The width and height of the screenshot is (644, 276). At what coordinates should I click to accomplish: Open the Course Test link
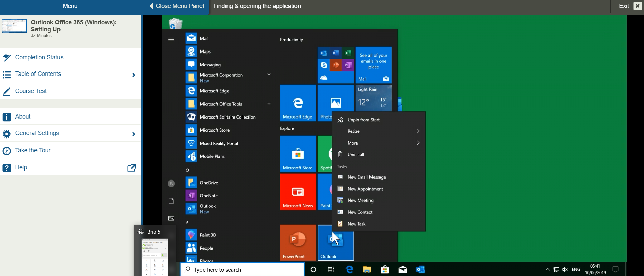point(31,91)
